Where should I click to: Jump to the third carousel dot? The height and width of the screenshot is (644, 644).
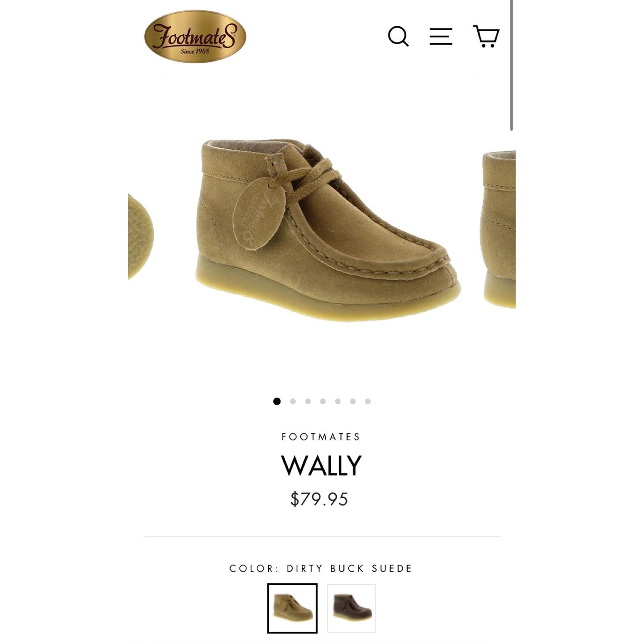(x=308, y=401)
